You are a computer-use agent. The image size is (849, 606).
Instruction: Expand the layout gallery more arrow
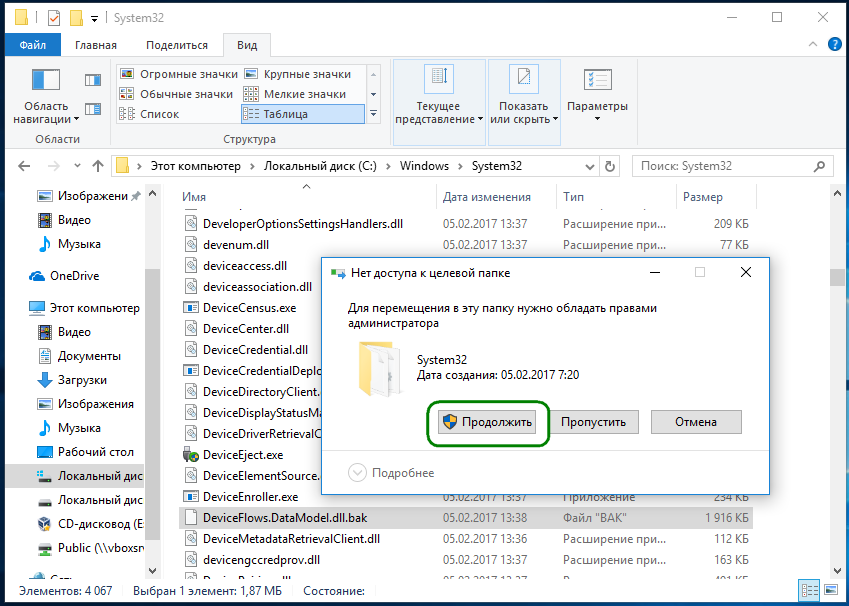pos(374,114)
